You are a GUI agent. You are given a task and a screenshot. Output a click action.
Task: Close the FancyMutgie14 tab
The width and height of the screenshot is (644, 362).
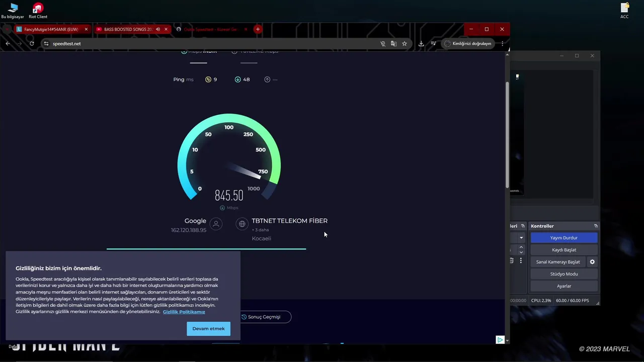coord(86,29)
